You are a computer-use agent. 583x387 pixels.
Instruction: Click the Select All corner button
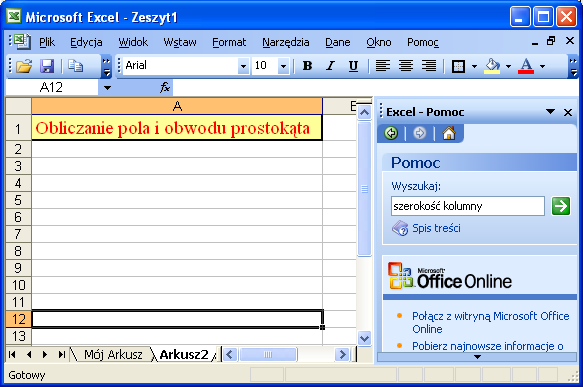pos(18,106)
